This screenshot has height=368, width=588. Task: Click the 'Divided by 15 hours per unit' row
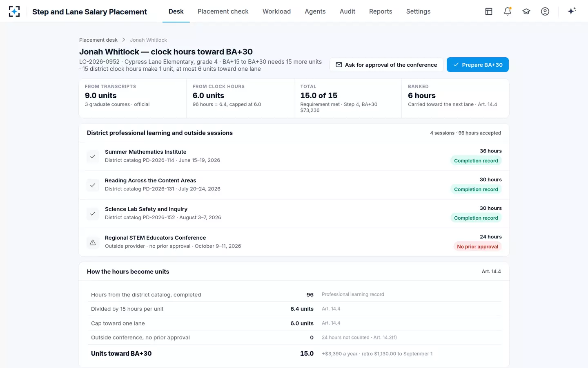point(294,309)
